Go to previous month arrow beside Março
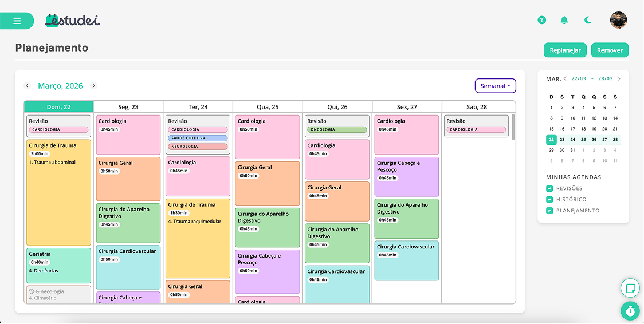The image size is (644, 324). coord(27,86)
